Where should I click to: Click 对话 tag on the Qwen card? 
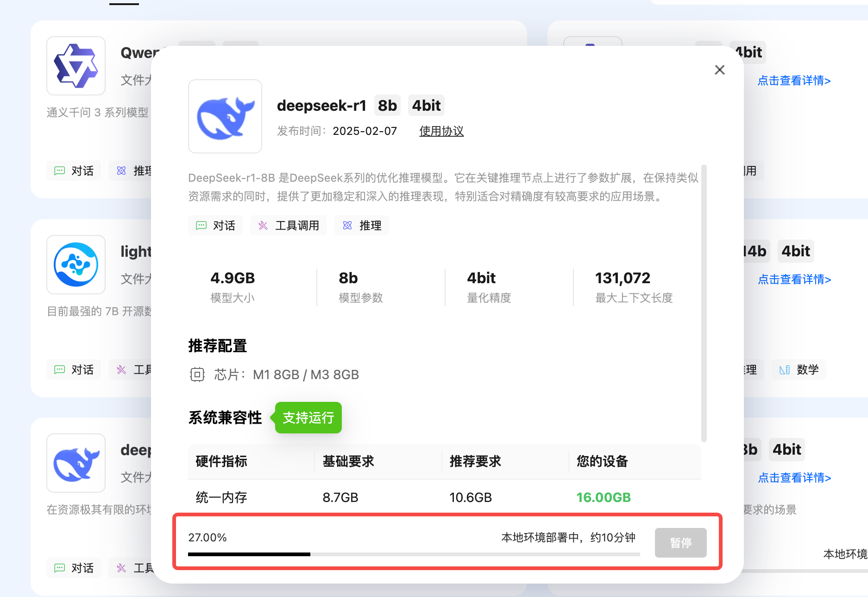(x=74, y=171)
